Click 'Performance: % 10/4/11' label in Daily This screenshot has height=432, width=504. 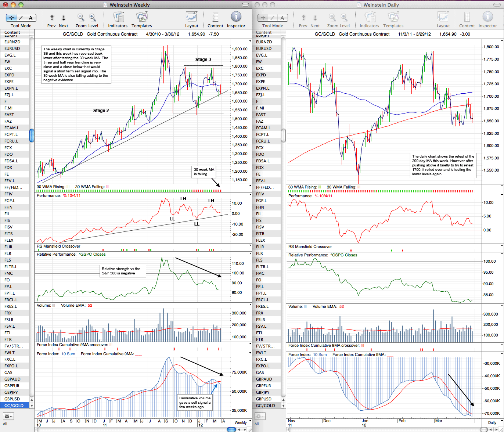tap(310, 196)
